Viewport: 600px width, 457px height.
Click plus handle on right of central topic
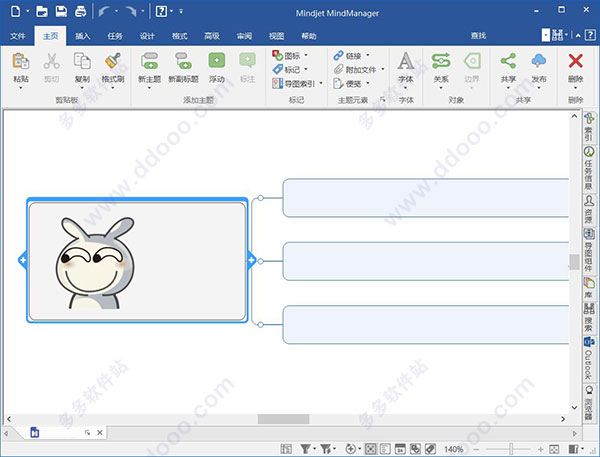[251, 260]
